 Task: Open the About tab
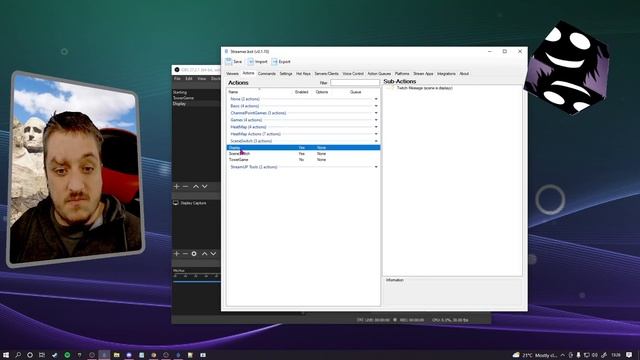(x=464, y=73)
